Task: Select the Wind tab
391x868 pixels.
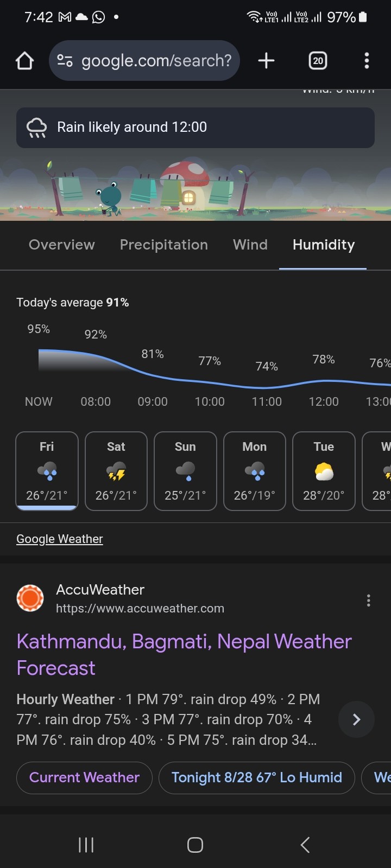Action: [250, 245]
